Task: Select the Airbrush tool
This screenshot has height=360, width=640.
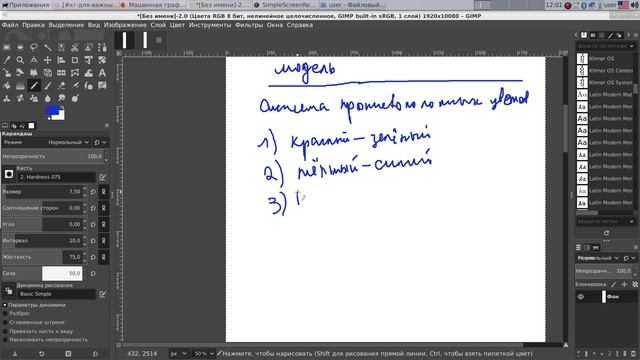Action: 75,86
